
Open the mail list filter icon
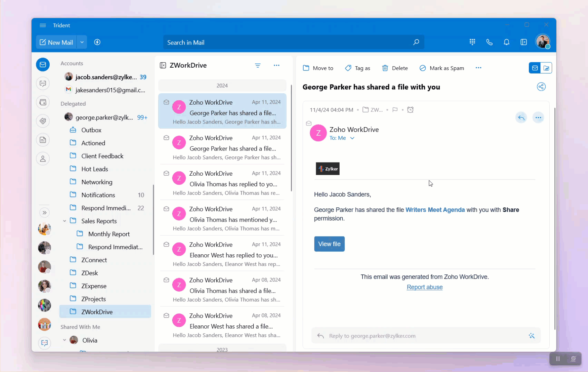(x=258, y=65)
